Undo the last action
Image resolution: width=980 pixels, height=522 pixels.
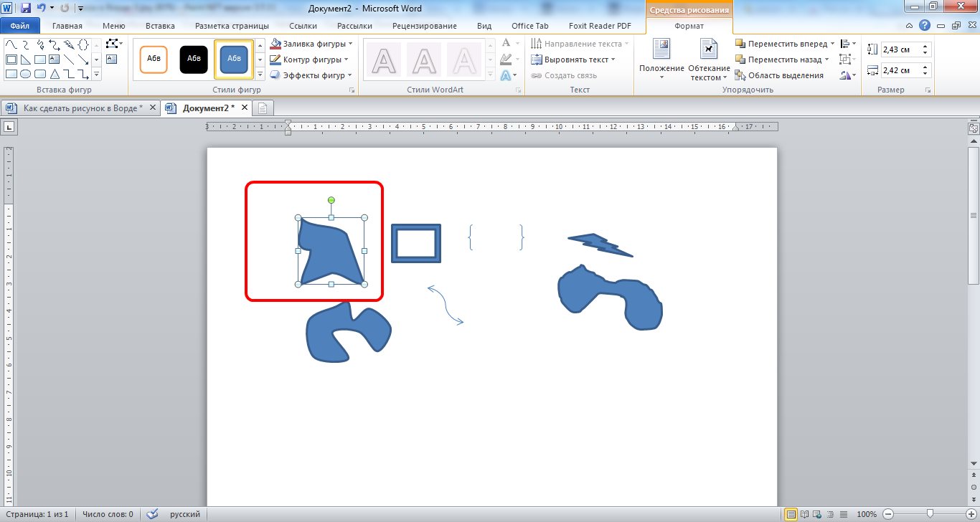pyautogui.click(x=41, y=9)
